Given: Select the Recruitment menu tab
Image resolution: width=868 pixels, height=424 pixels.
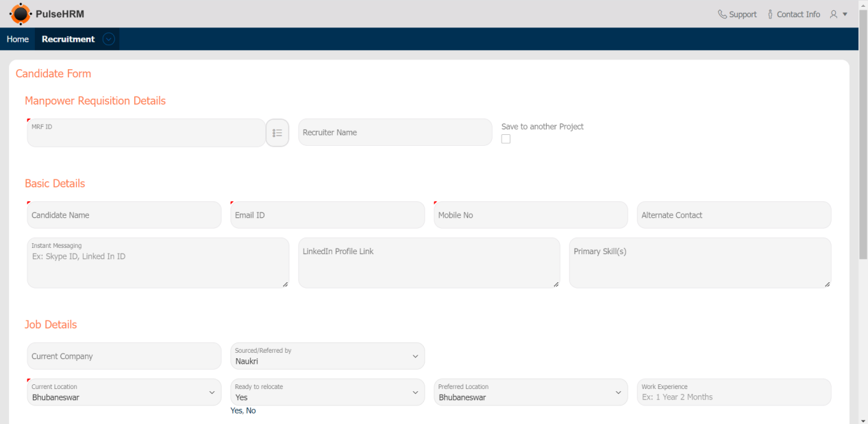Looking at the screenshot, I should point(68,39).
